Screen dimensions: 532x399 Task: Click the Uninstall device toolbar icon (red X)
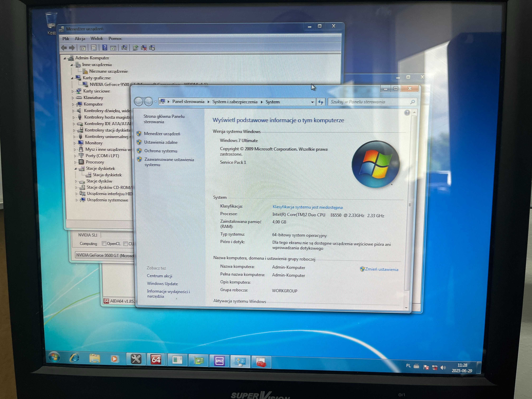pos(144,48)
